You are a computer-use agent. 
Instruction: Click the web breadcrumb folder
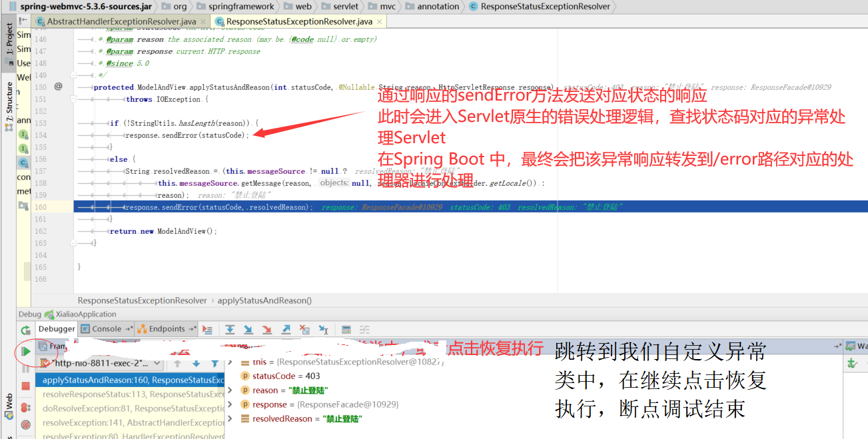tap(297, 6)
